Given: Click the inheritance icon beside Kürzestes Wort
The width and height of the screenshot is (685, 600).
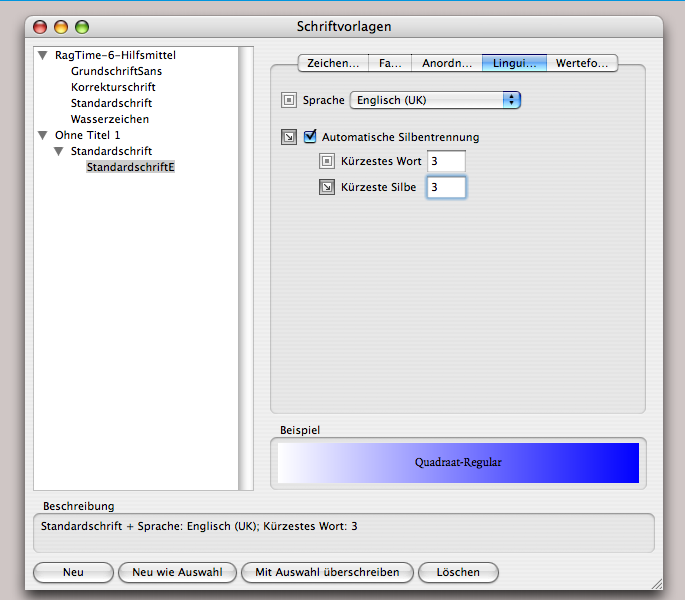Looking at the screenshot, I should point(326,161).
